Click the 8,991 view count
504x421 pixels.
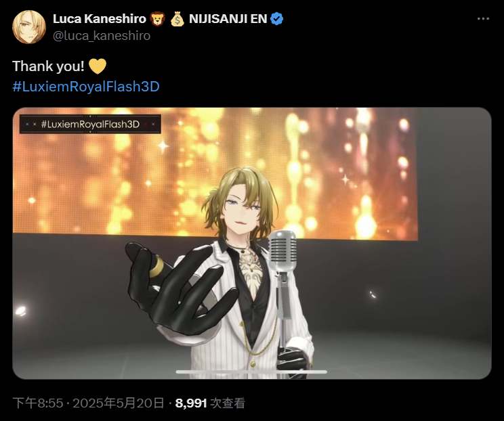click(191, 403)
